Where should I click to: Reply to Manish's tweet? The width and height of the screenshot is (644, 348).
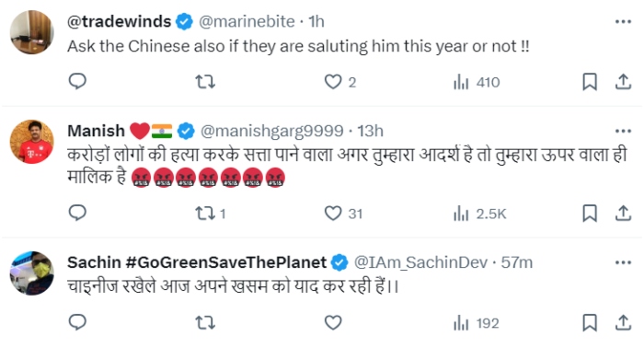coord(77,213)
